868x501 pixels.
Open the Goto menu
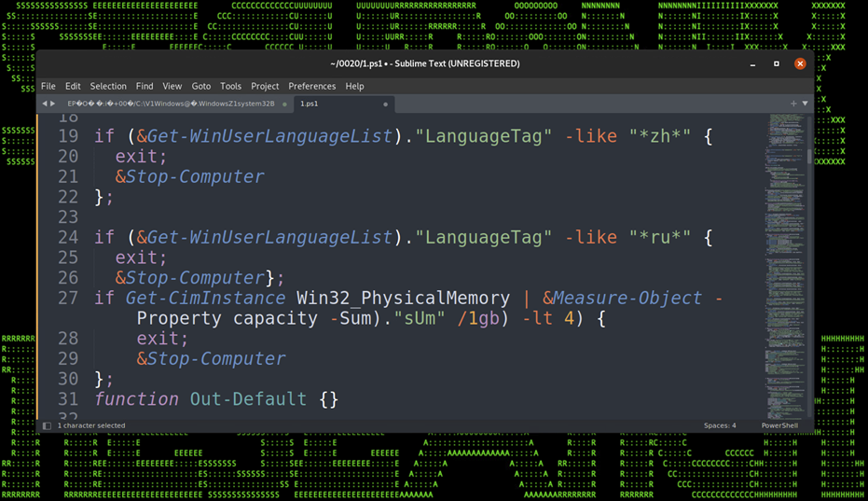(201, 86)
